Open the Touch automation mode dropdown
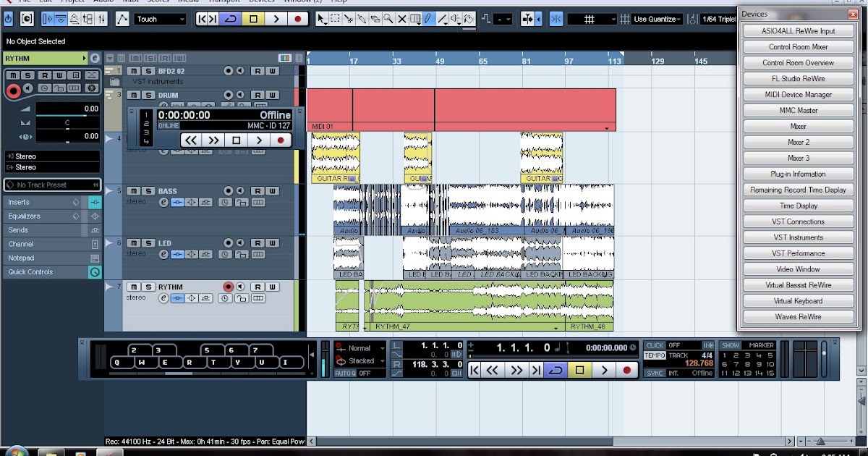This screenshot has height=456, width=868. [160, 20]
